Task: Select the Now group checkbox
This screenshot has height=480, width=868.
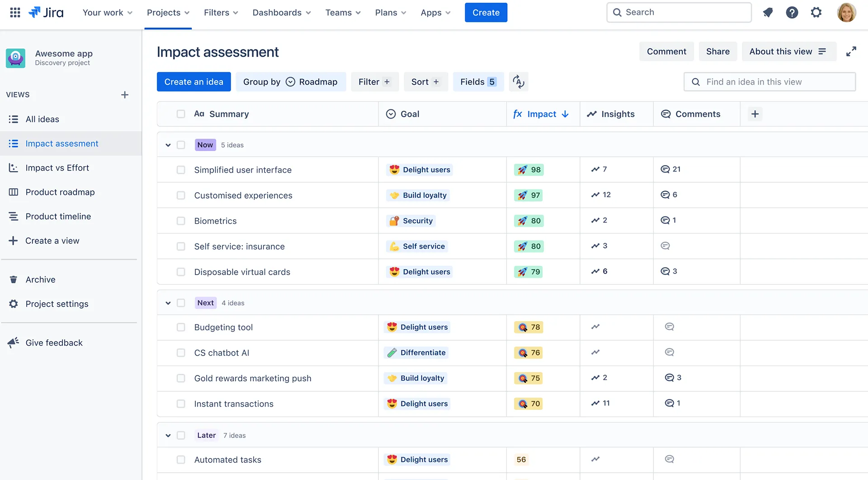Action: tap(181, 145)
